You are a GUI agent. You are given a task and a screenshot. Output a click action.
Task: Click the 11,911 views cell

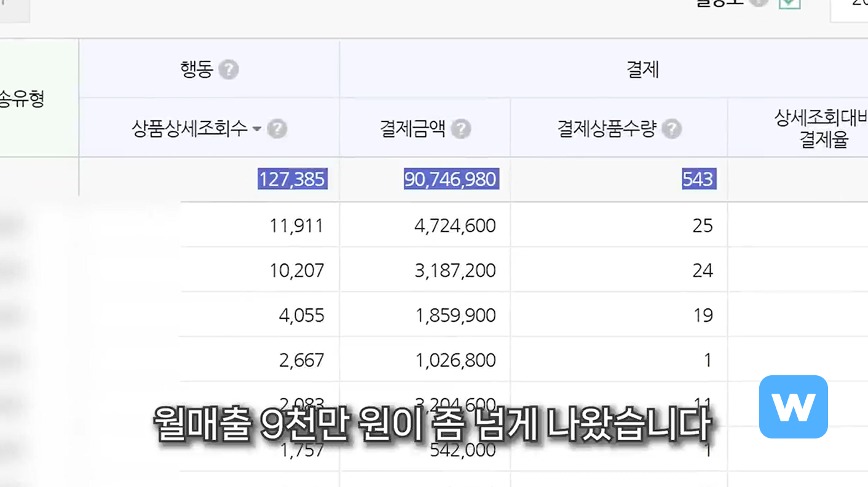point(296,225)
